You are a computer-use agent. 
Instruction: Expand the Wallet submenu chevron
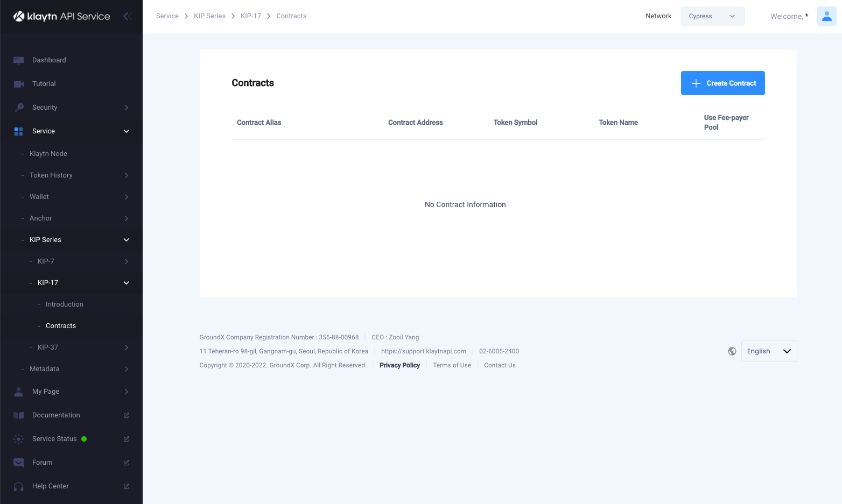(x=127, y=197)
